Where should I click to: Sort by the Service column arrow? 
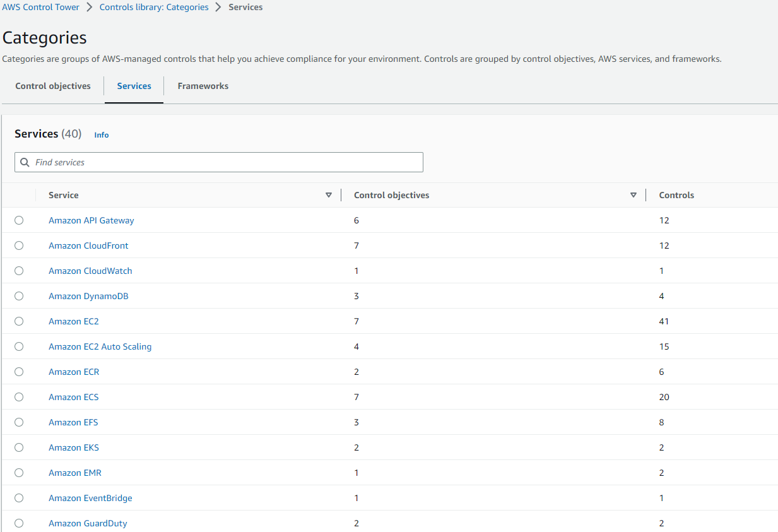[329, 195]
